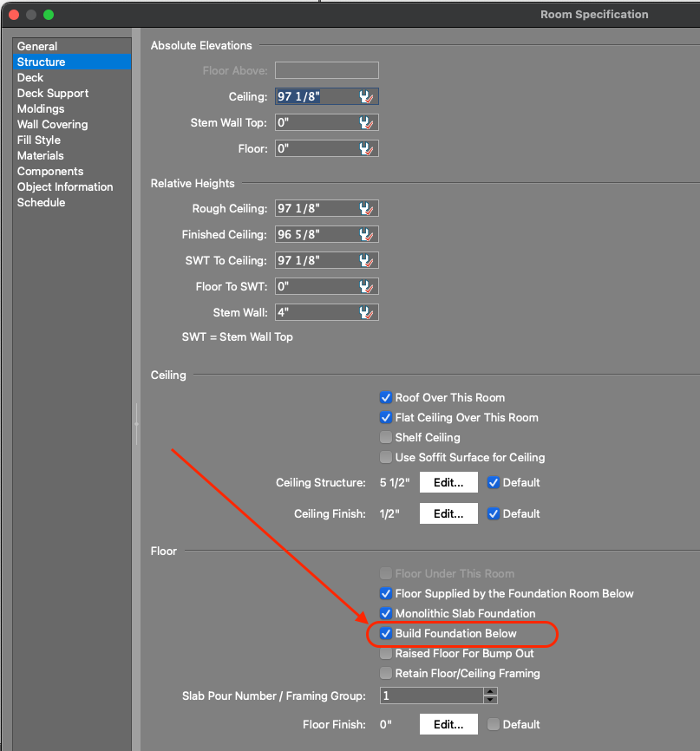This screenshot has height=751, width=700.
Task: Switch to the Moldings panel
Action: click(41, 109)
